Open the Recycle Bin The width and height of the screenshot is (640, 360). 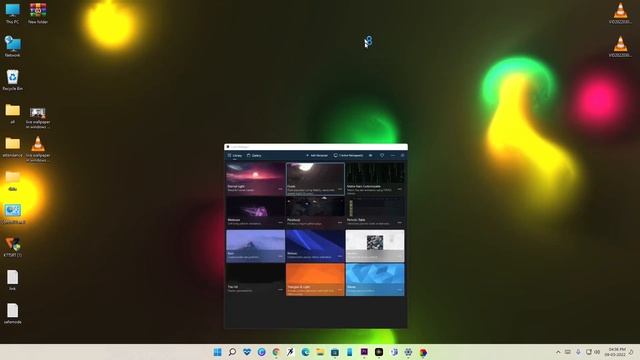pos(12,80)
